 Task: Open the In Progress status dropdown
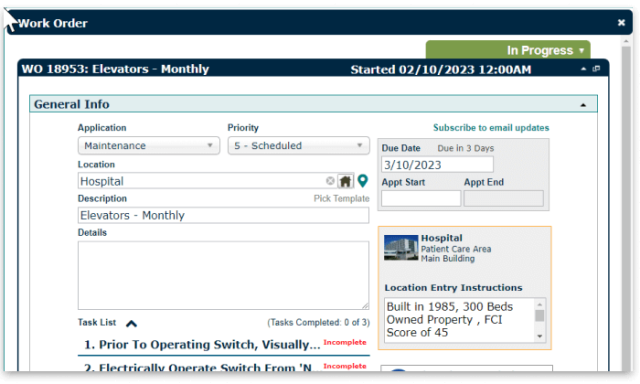[x=508, y=50]
